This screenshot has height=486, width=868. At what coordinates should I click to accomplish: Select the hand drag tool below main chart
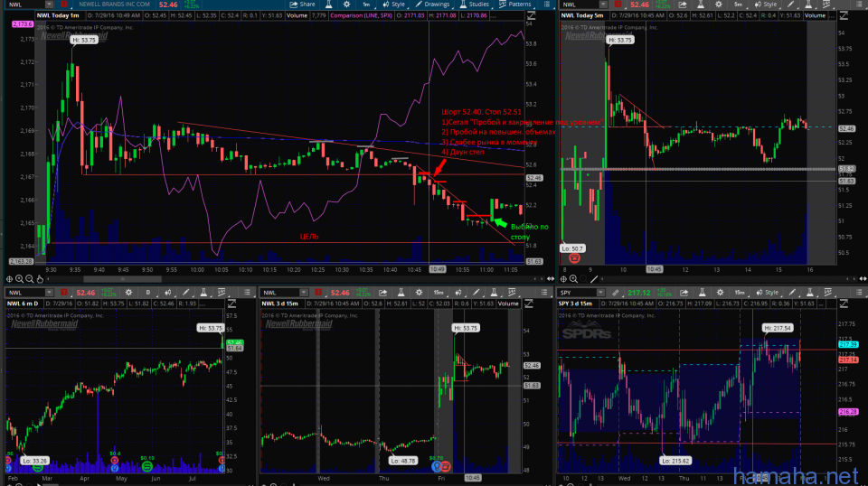click(x=39, y=279)
